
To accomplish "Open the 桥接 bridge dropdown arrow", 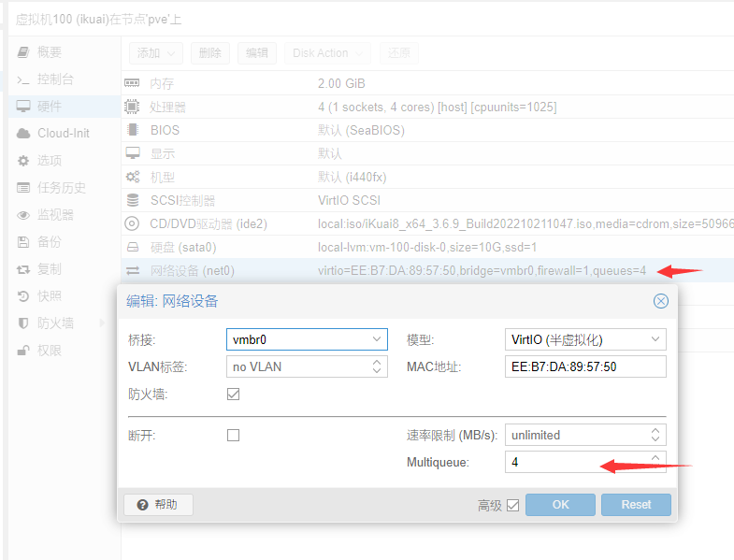I will (377, 339).
